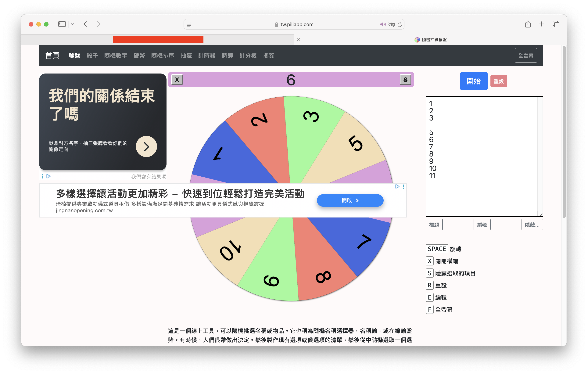Go back with the back arrow
This screenshot has width=588, height=374.
point(85,24)
